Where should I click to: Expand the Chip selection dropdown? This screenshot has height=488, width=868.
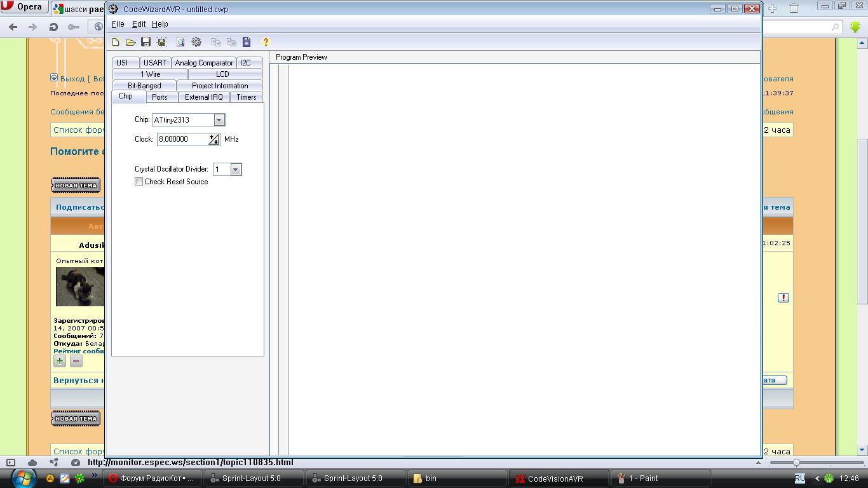pos(219,120)
